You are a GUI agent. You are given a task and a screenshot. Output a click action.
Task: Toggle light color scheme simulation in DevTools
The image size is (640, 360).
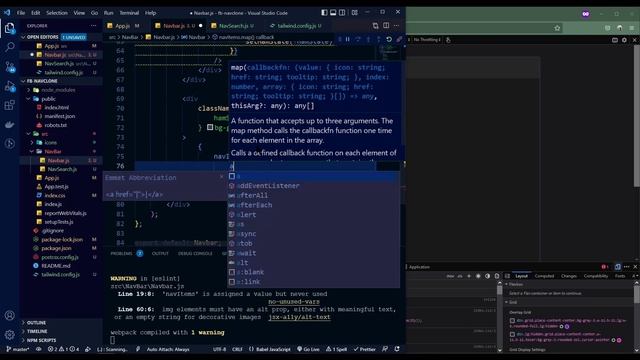pos(478,276)
